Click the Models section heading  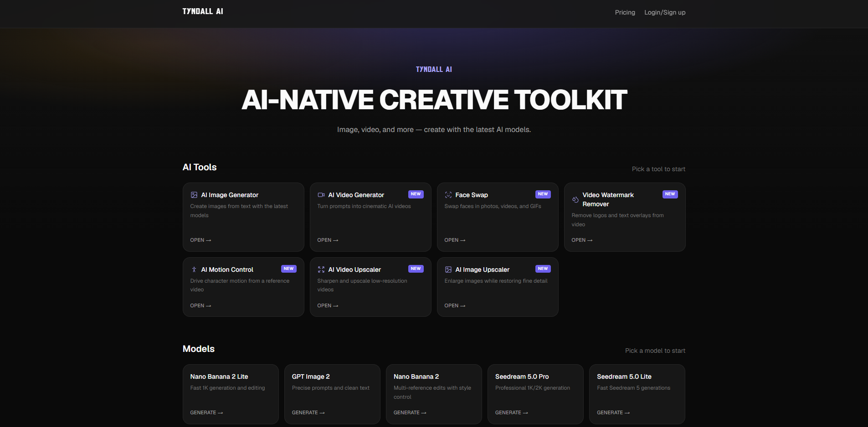(199, 349)
